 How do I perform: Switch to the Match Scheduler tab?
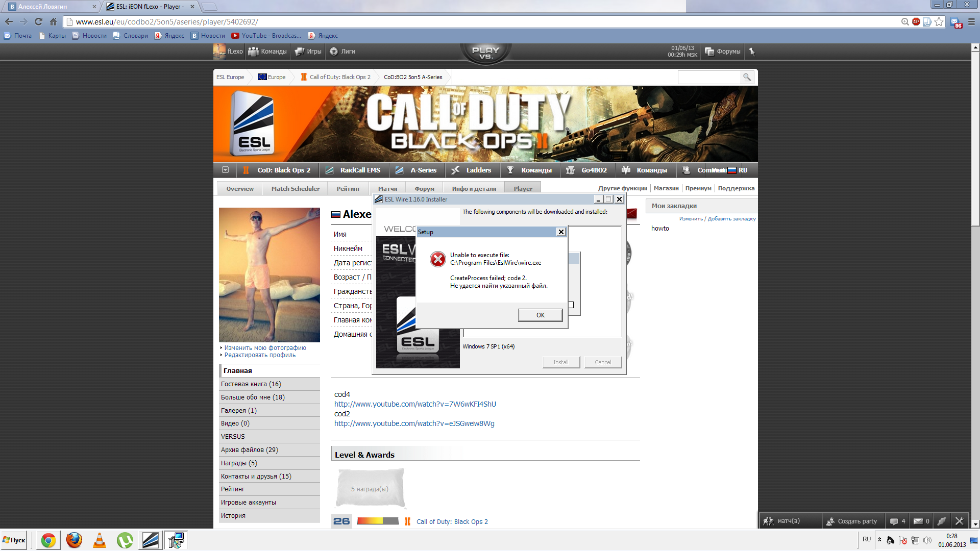(296, 189)
